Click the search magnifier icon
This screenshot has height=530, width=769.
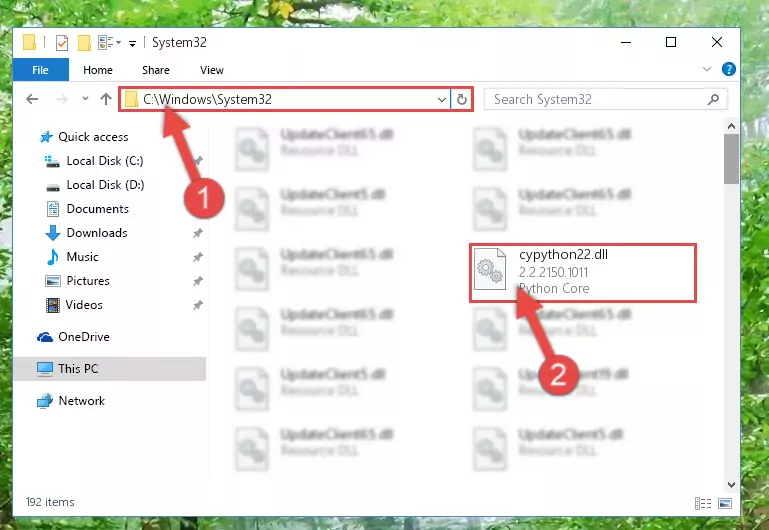pyautogui.click(x=714, y=100)
